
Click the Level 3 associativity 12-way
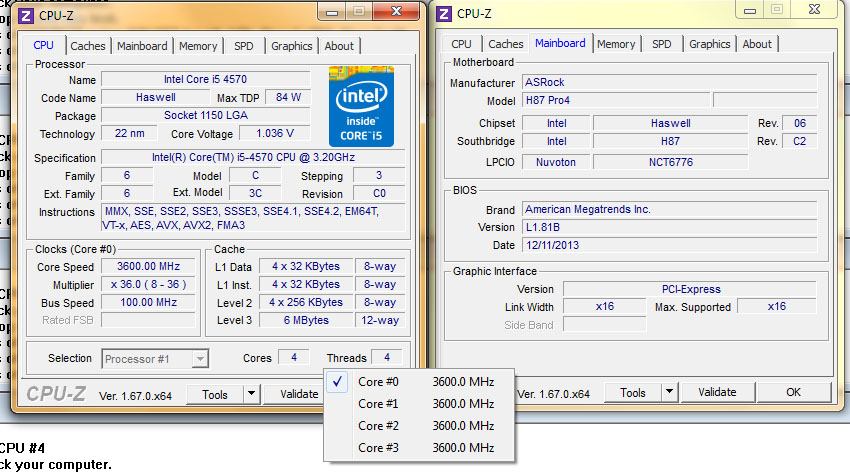(380, 320)
